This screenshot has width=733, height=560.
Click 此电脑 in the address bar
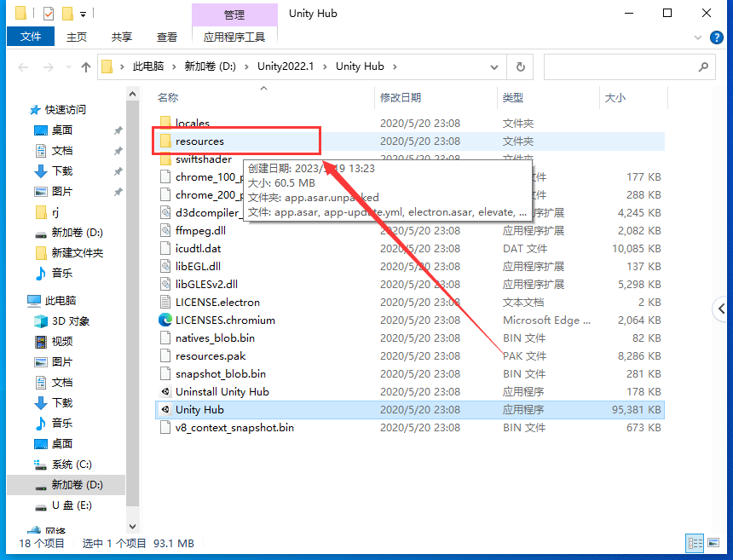coord(148,66)
